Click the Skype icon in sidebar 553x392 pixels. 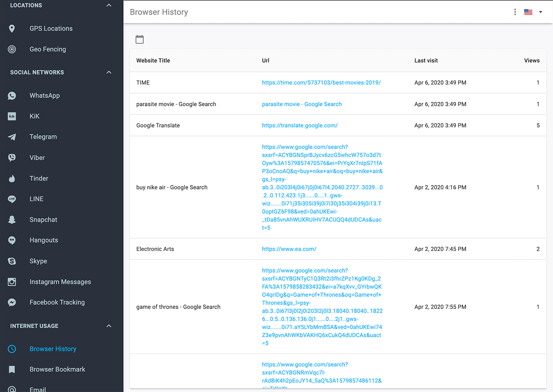[x=12, y=261]
